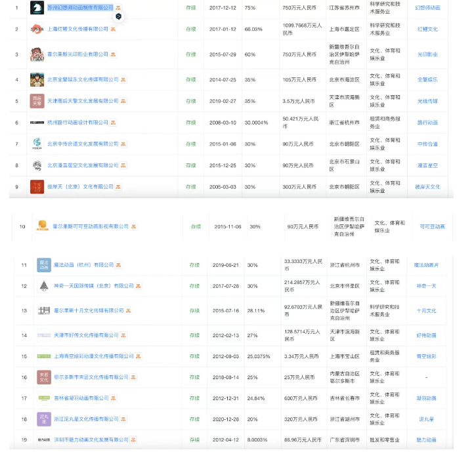This screenshot has width=476, height=452.
Task: Click the 雨后天擎 pink logo tile
Action: point(37,101)
